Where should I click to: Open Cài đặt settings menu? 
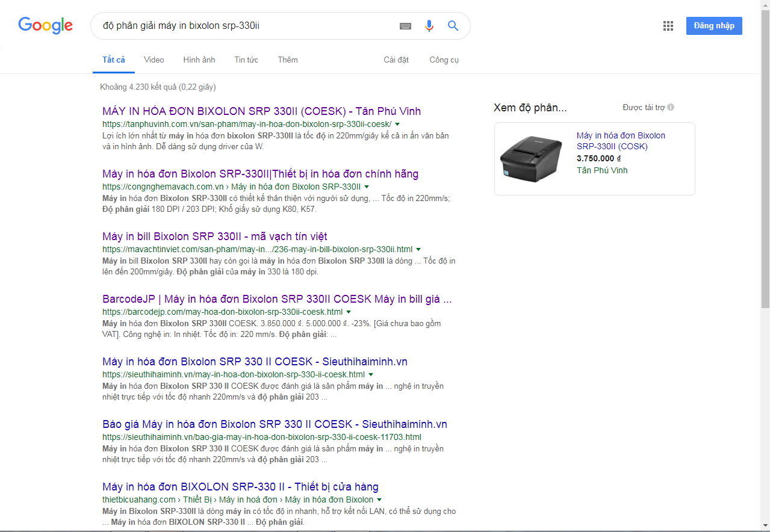click(396, 60)
